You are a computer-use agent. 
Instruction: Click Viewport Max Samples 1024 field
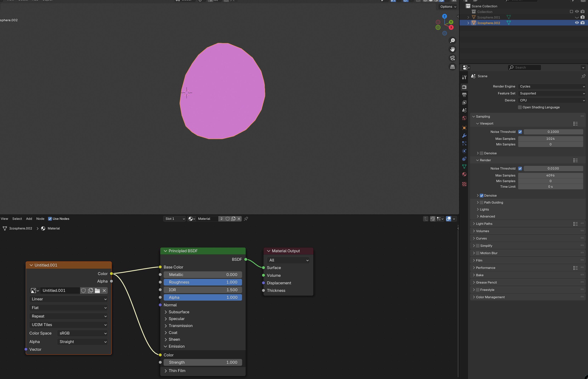coord(551,139)
